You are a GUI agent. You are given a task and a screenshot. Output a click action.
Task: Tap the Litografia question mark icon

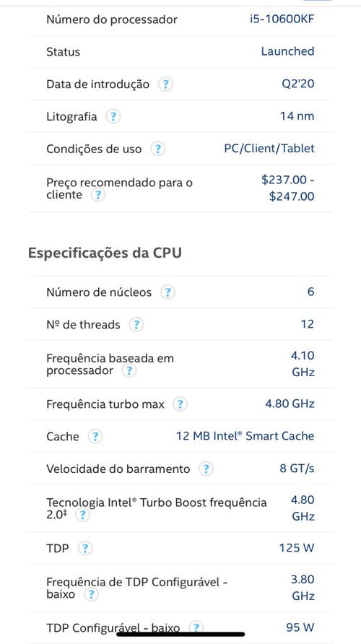click(x=113, y=117)
